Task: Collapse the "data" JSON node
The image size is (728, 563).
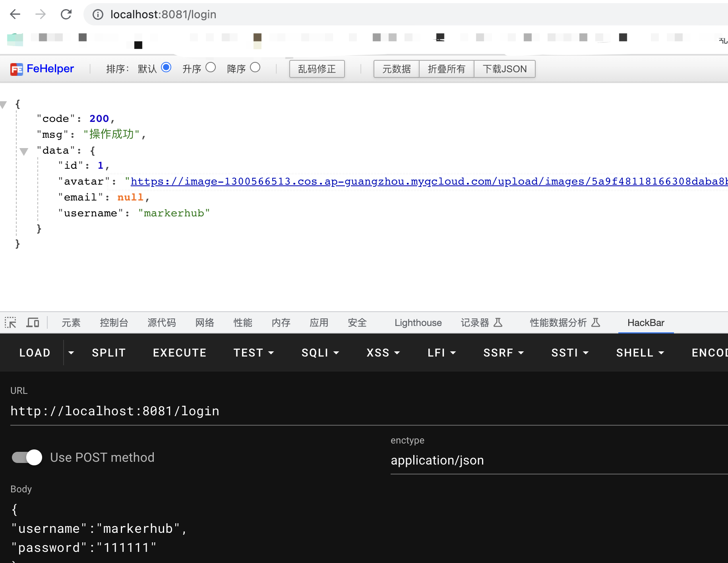Action: [x=24, y=151]
